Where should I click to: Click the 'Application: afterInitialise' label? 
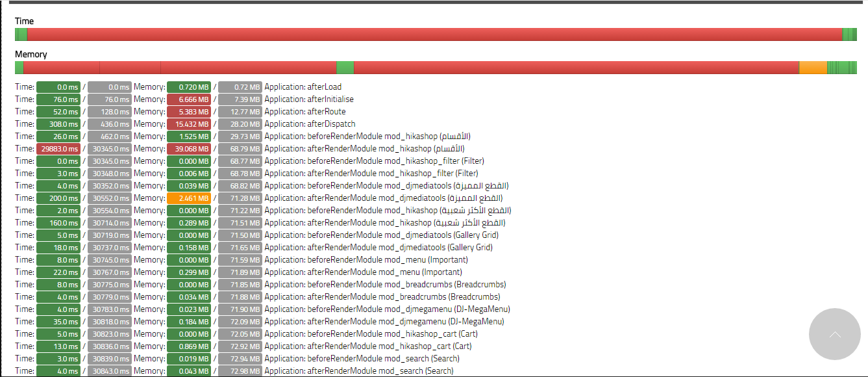coord(309,99)
